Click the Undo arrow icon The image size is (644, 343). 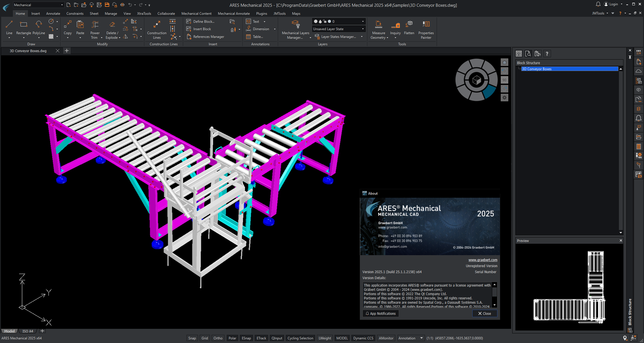(x=129, y=5)
